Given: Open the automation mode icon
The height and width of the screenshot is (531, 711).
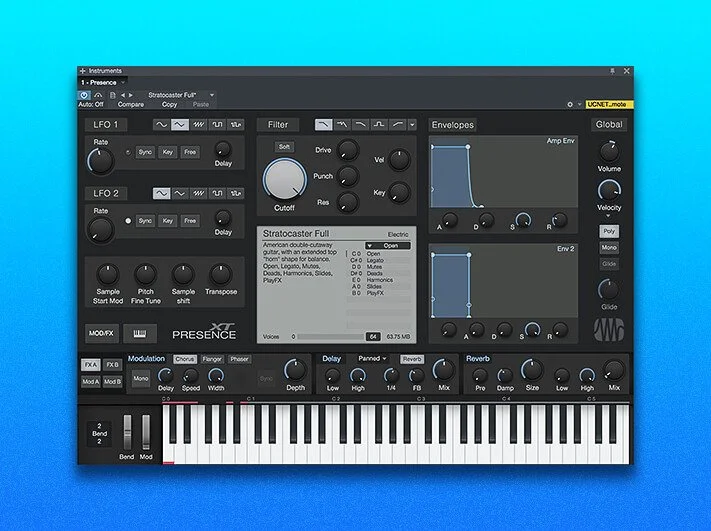Looking at the screenshot, I should 98,95.
